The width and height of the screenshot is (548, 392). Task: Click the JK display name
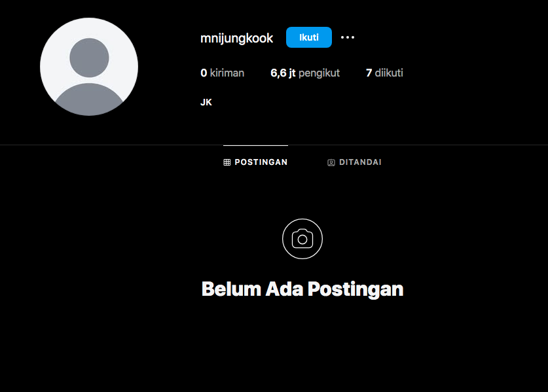click(x=206, y=102)
